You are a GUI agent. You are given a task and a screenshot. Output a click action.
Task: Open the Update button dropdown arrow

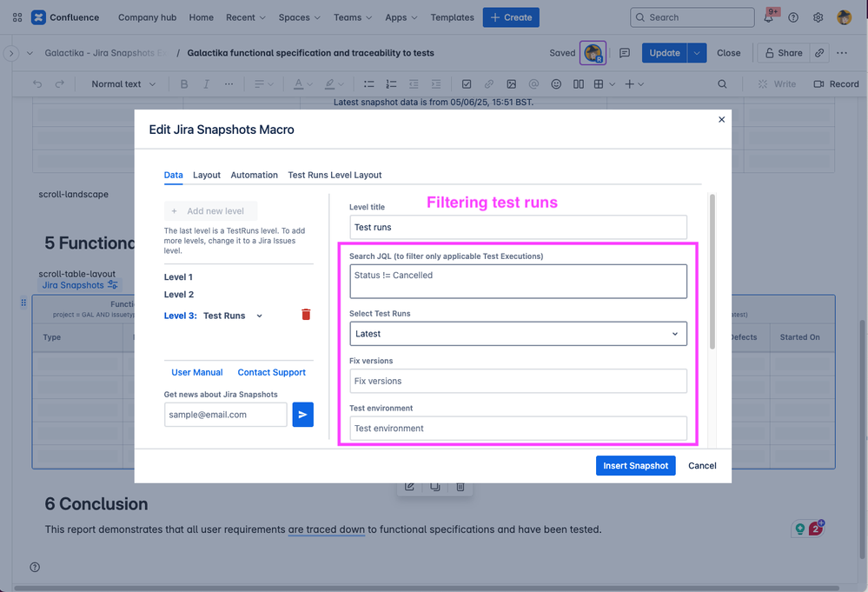tap(697, 53)
